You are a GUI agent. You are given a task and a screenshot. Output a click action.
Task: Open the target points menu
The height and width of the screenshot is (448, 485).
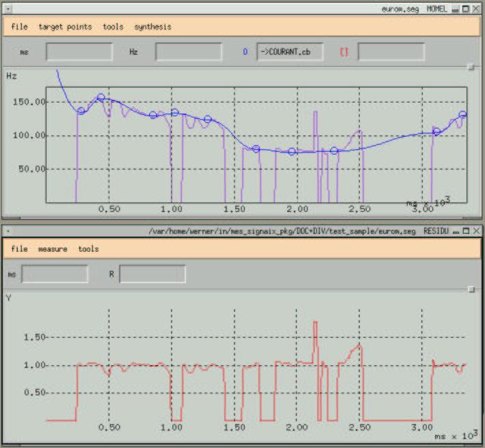pos(65,27)
